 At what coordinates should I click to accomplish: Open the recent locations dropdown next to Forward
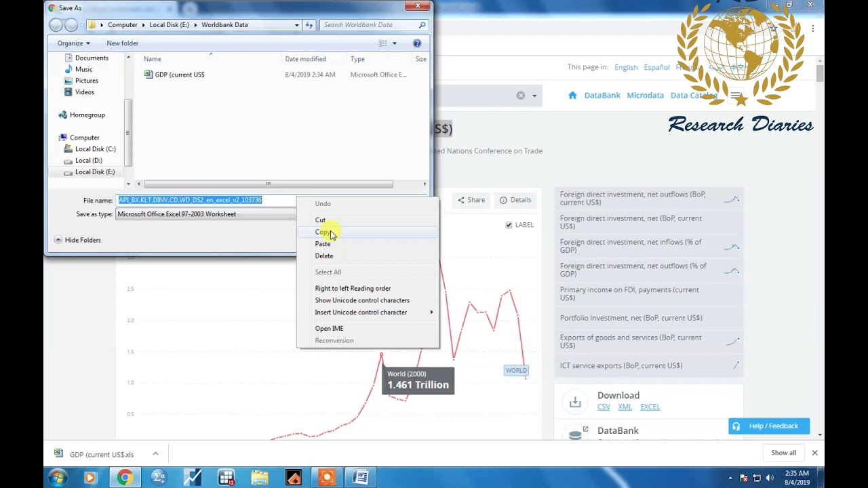point(83,25)
